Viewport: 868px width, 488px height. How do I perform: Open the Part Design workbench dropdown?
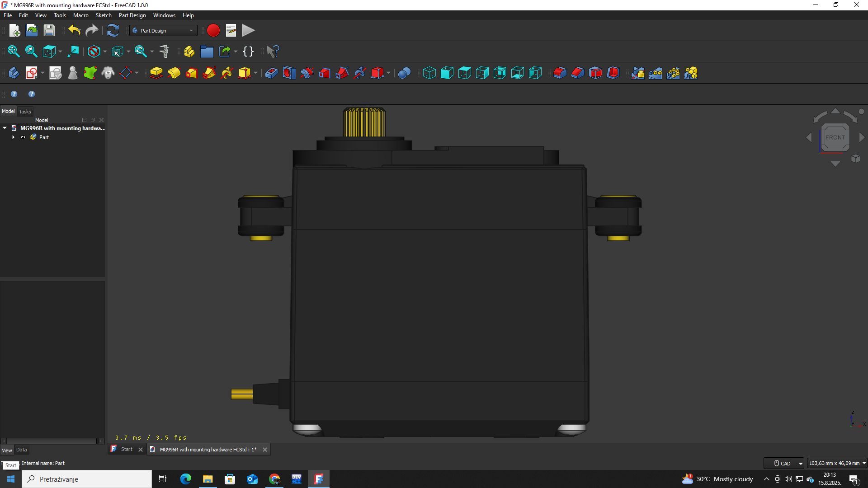[x=163, y=31]
